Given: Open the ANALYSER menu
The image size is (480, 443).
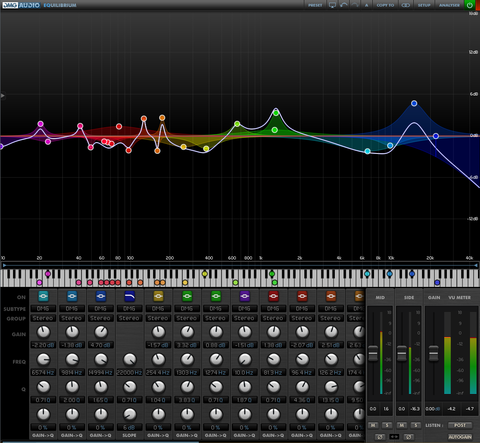Looking at the screenshot, I should [449, 5].
